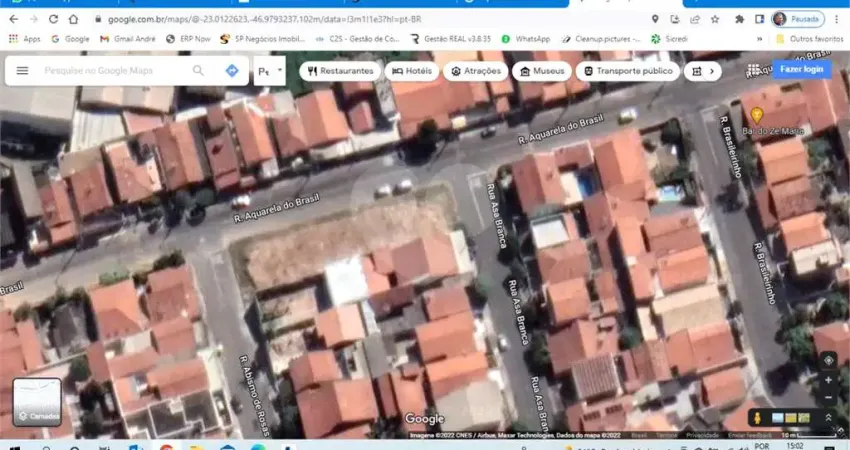
Task: Filter map by Hotéis
Action: click(412, 71)
